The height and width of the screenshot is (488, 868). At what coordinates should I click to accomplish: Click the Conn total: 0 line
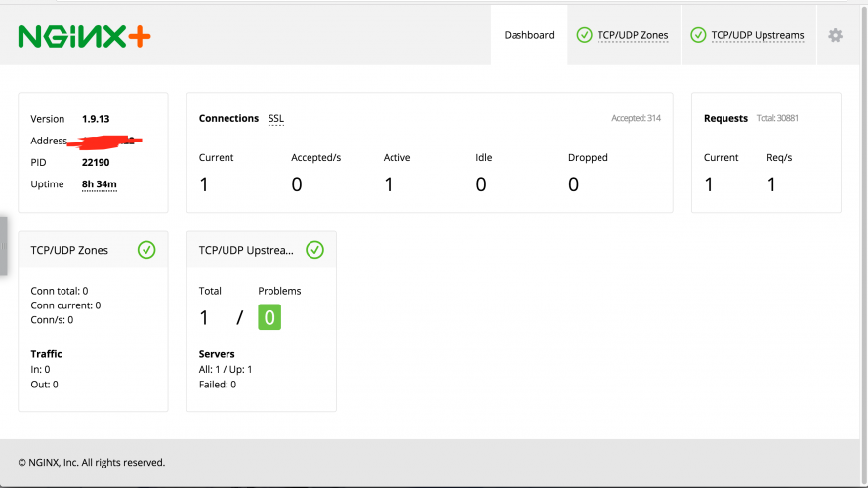click(60, 291)
